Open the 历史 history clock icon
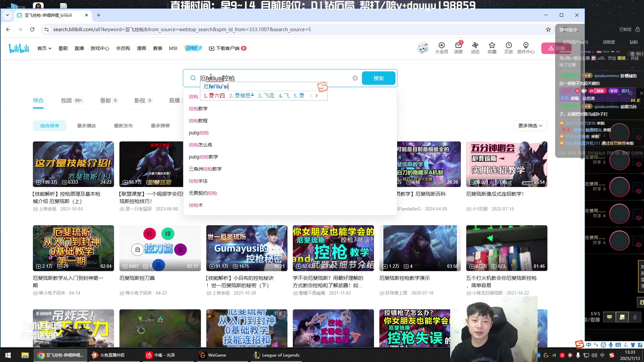This screenshot has height=362, width=644. pyautogui.click(x=509, y=48)
